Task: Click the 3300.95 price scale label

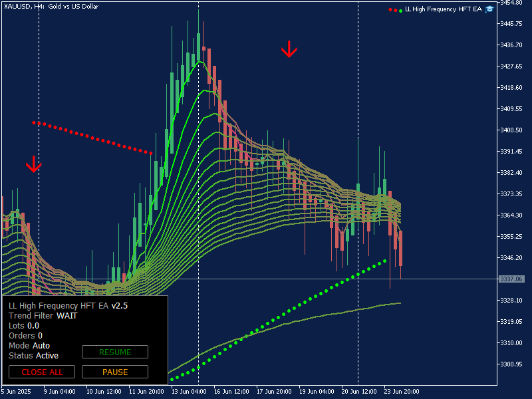Action: click(x=511, y=364)
